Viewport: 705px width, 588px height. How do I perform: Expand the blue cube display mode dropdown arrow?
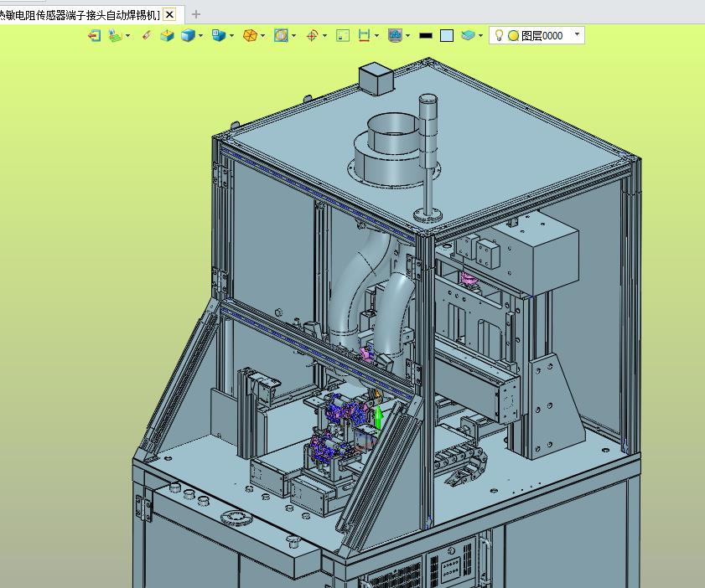tap(200, 35)
